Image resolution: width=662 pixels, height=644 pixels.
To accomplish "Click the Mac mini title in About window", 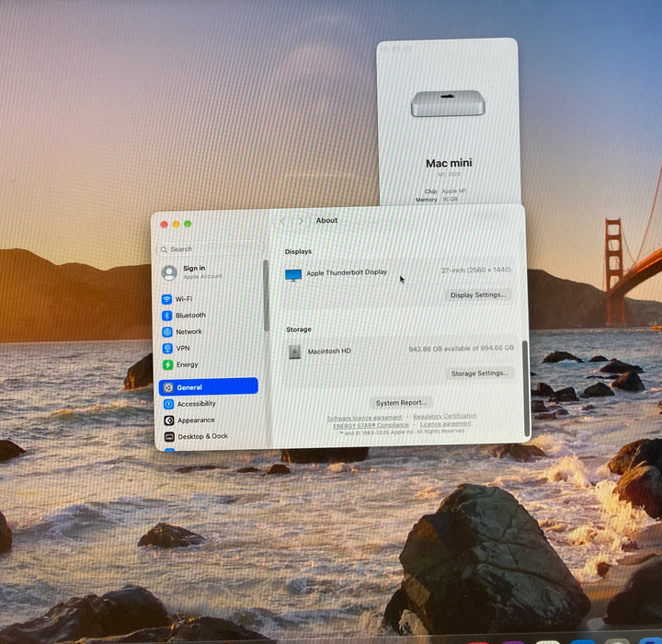I will coord(449,163).
